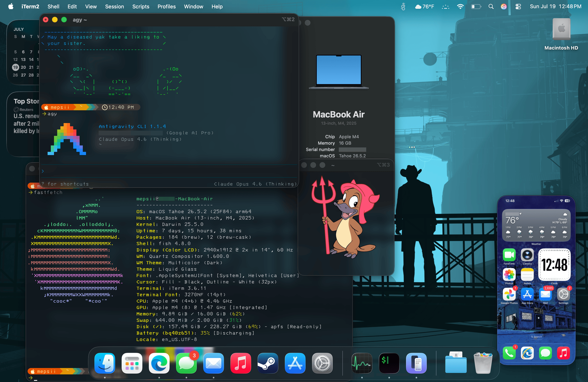Click the 'Shell: fish 4.8.0' line
The width and height of the screenshot is (588, 382).
[x=164, y=244]
